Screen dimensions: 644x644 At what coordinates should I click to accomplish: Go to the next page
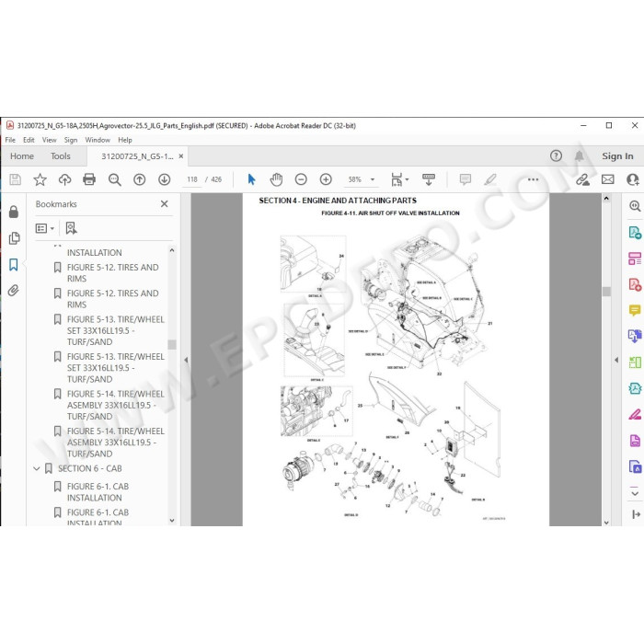165,179
